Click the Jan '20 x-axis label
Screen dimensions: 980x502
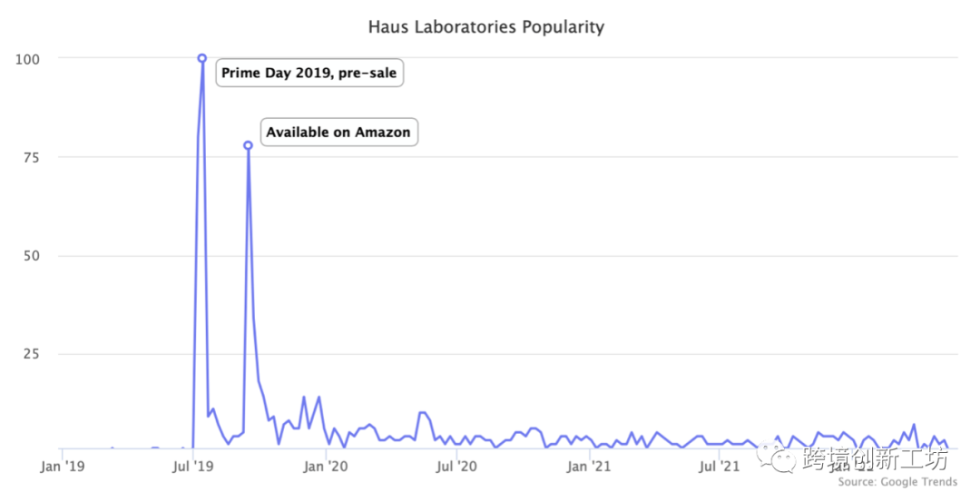click(x=326, y=467)
